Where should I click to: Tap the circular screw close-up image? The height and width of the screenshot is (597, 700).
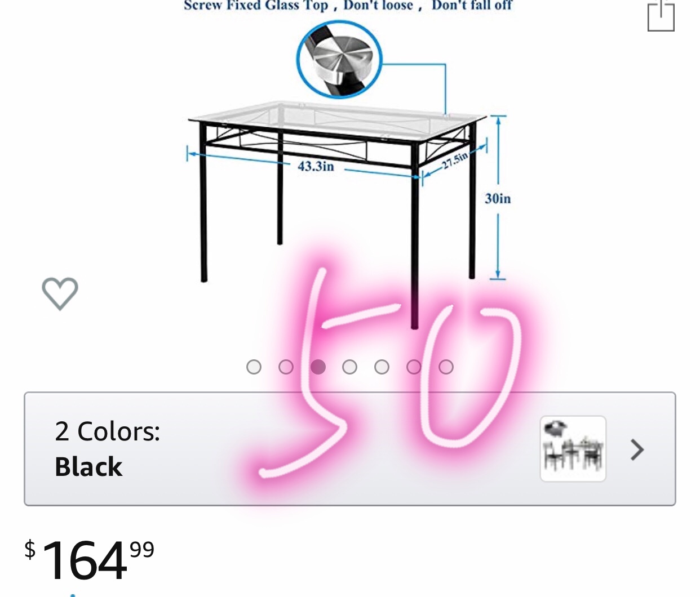click(x=340, y=60)
